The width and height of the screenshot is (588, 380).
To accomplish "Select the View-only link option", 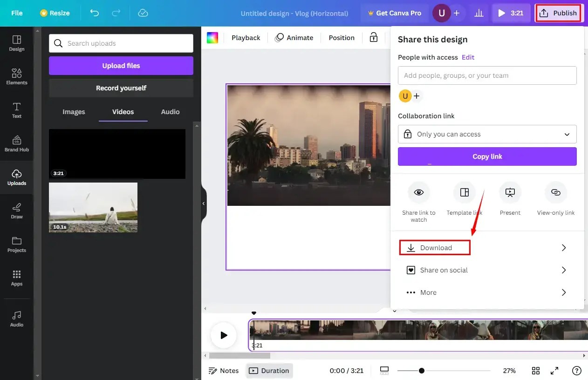I will [555, 192].
